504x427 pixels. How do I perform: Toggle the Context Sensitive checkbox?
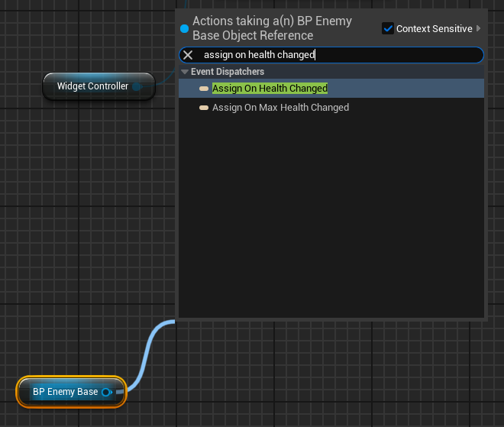[x=388, y=28]
